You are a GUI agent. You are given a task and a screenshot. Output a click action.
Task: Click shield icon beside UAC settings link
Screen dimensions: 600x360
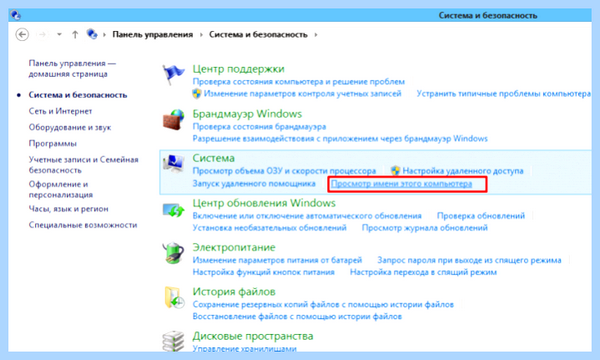click(x=197, y=94)
